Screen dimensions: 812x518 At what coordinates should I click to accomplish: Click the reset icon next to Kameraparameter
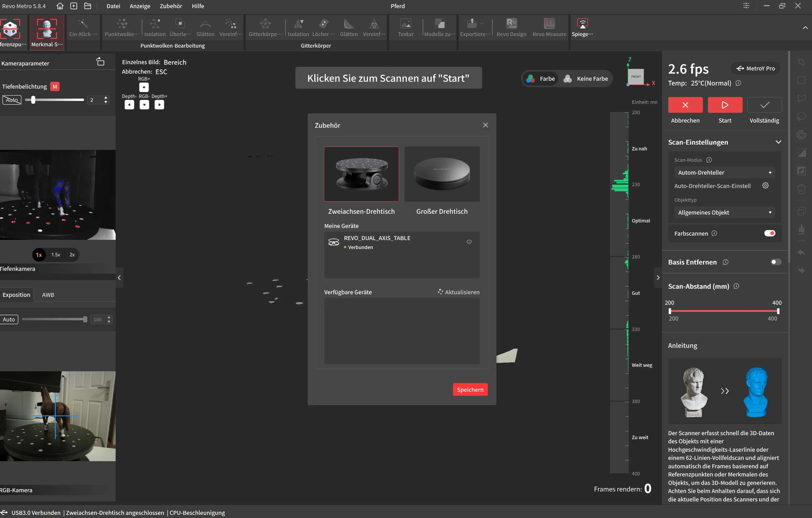coord(100,62)
